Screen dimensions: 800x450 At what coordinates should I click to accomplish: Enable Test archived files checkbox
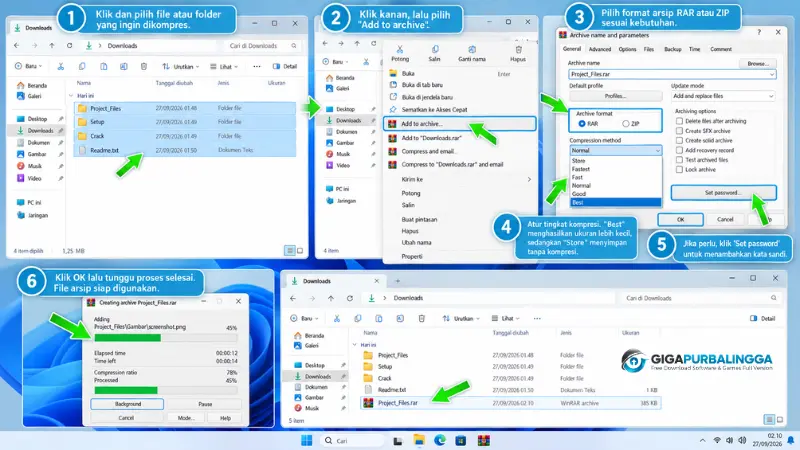(679, 160)
